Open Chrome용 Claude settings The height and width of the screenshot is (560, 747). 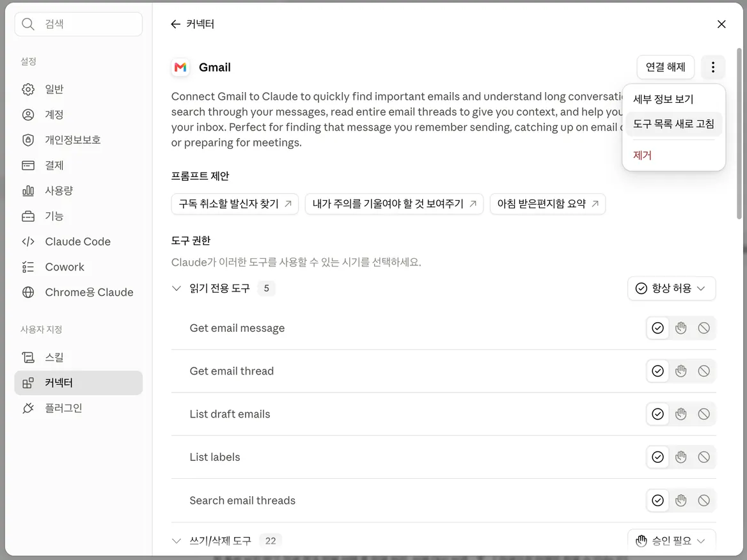(79, 292)
